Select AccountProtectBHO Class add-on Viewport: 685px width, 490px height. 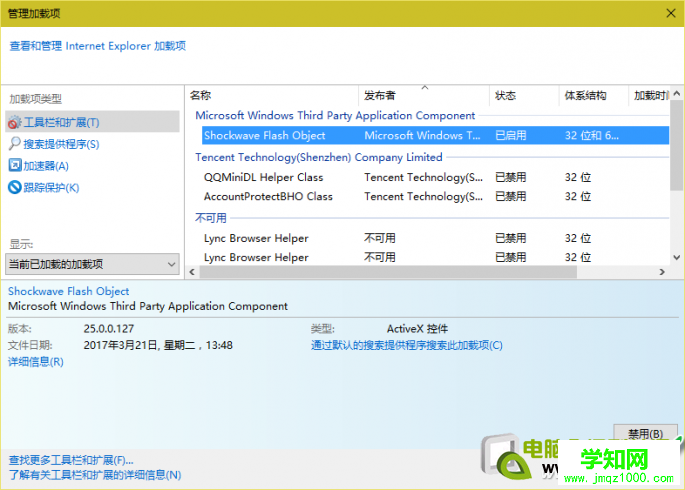click(x=268, y=197)
